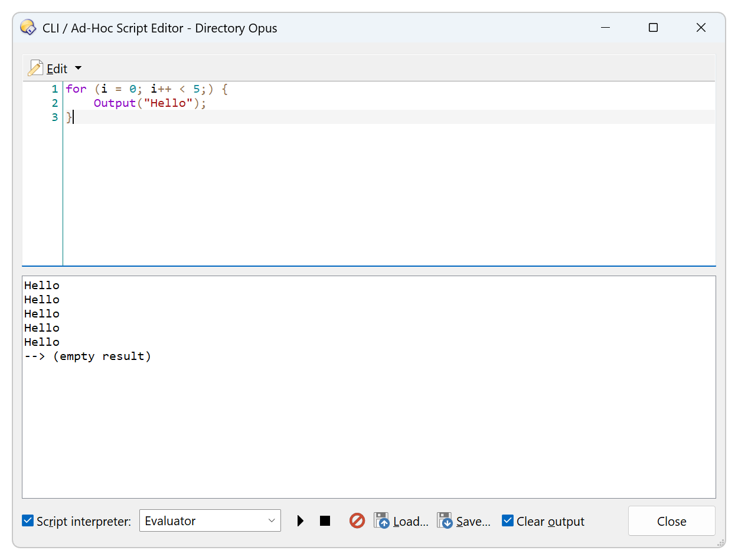Click the pencil icon beside Edit
This screenshot has width=738, height=560.
coord(35,68)
